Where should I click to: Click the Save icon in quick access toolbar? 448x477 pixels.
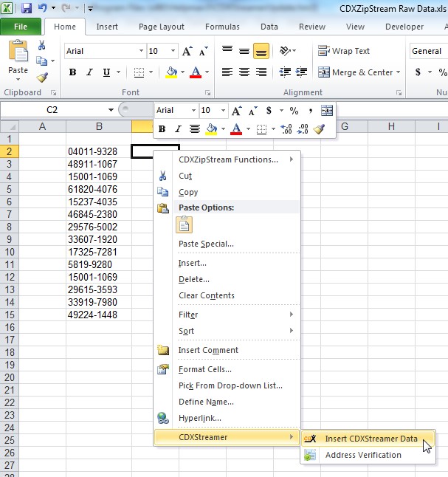click(x=27, y=8)
